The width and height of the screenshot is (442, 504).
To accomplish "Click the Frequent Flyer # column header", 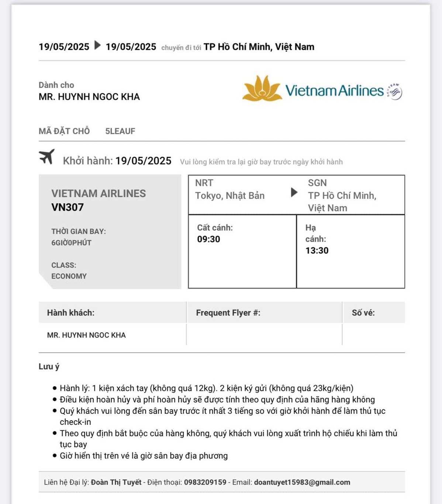I will pyautogui.click(x=228, y=313).
